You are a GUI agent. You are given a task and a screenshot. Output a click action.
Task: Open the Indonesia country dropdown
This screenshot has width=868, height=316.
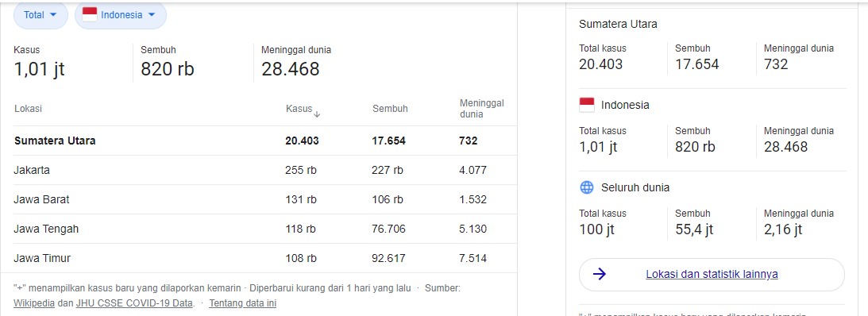point(121,15)
